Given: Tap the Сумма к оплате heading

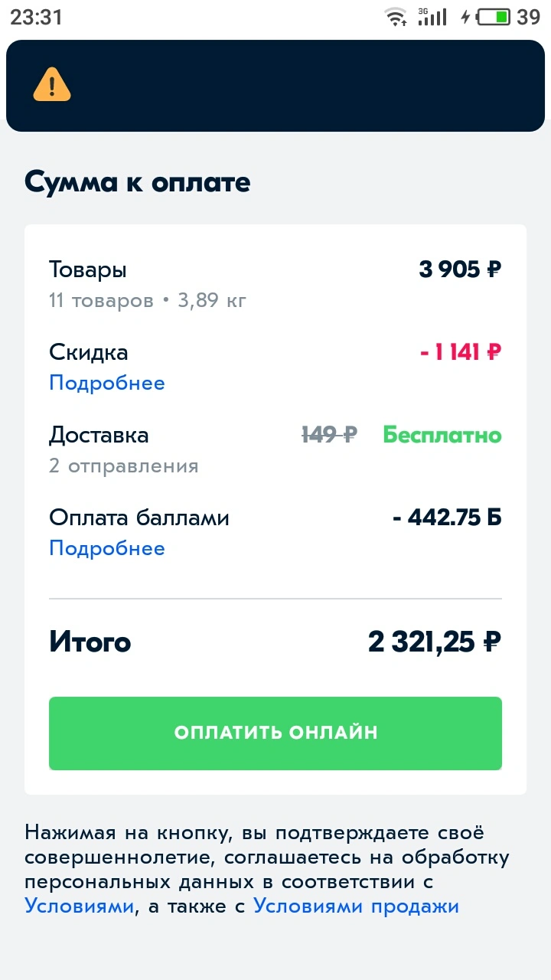Looking at the screenshot, I should coord(138,183).
